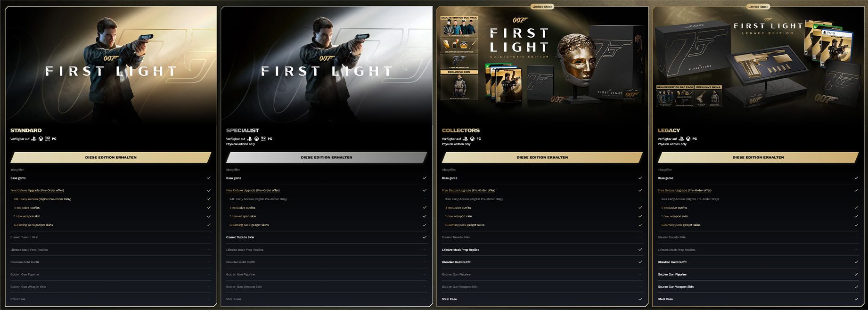Click the Base game checkmark in Standard
Image resolution: width=868 pixels, height=310 pixels.
tap(209, 178)
